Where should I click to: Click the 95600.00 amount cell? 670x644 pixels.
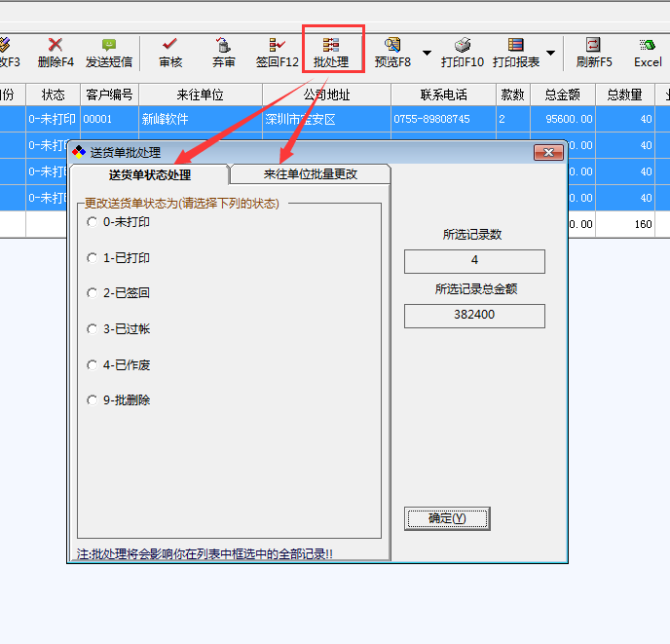point(563,119)
